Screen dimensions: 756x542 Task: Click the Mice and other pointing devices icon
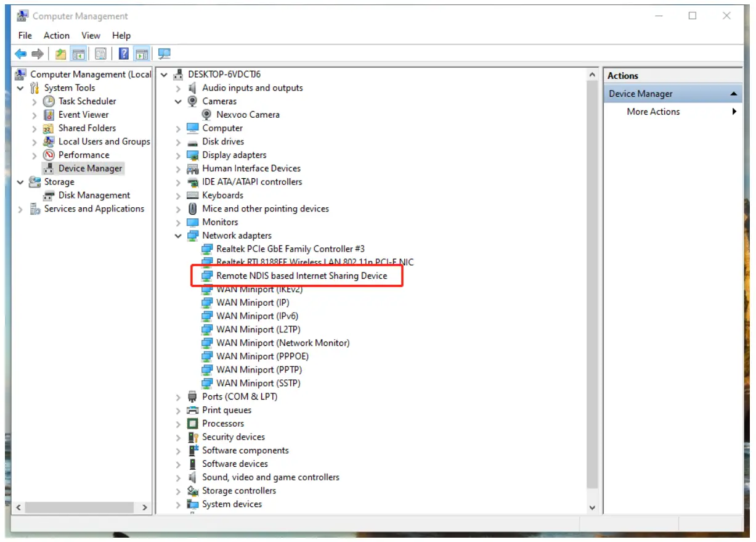click(x=192, y=209)
